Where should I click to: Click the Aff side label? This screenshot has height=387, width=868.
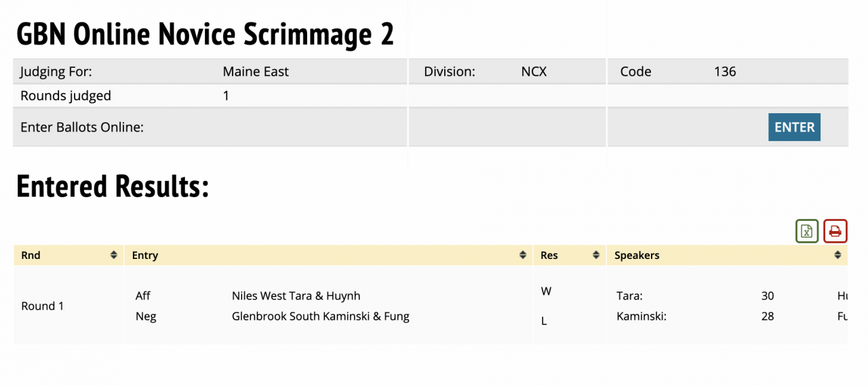click(x=143, y=296)
